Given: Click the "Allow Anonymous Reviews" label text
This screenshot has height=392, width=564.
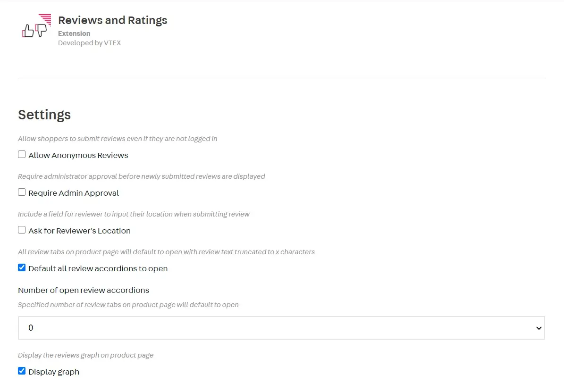Looking at the screenshot, I should [78, 155].
